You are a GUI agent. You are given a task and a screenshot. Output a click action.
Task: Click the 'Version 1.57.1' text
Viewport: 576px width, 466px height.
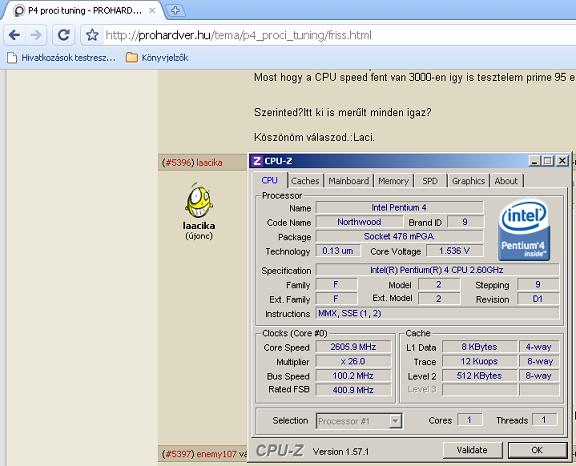tap(341, 452)
